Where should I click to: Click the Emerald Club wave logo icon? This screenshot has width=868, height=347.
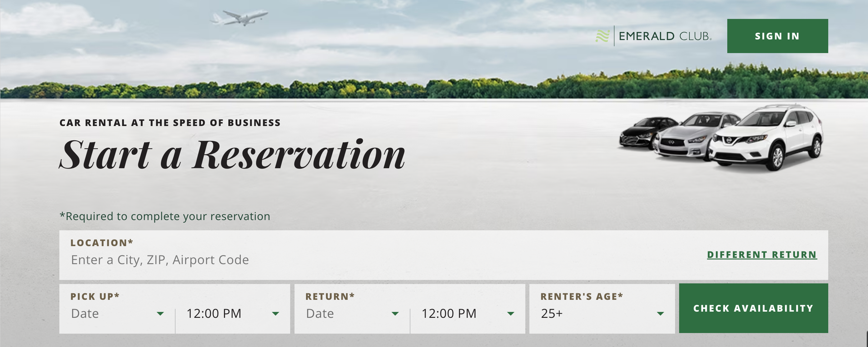tap(602, 36)
